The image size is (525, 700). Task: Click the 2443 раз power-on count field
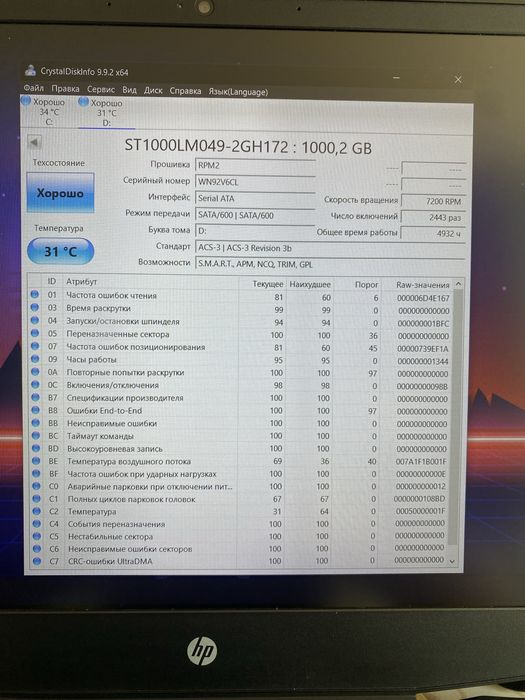[x=433, y=217]
